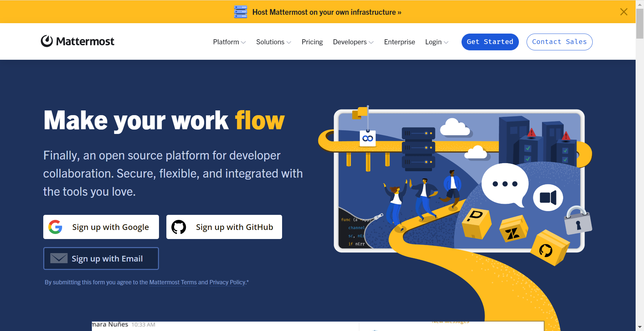
Task: Click the scrollbar up arrow
Action: click(x=640, y=4)
